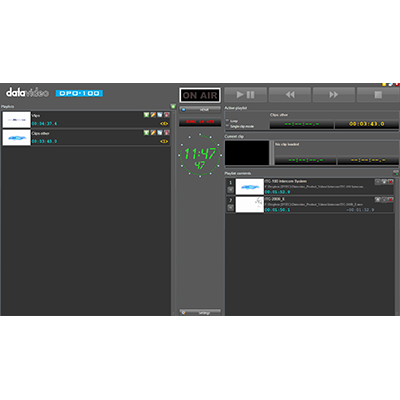Click the ITC-100 Intercom System clip title
Screen dimensions: 400x400
pyautogui.click(x=286, y=181)
